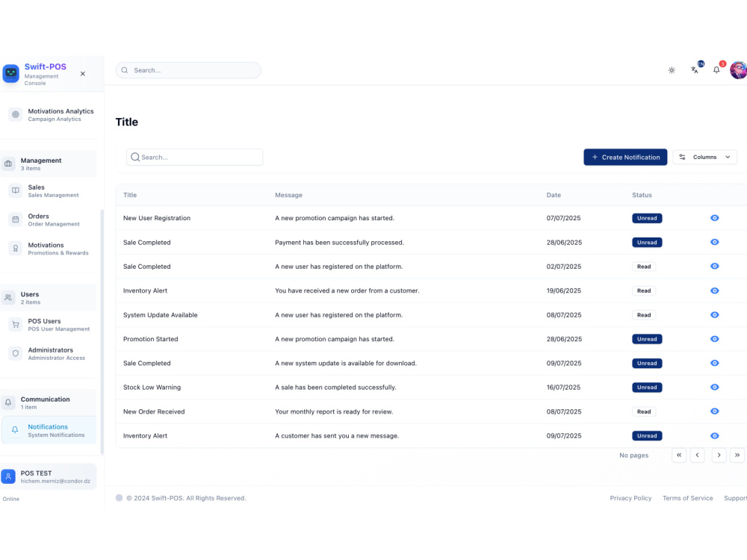The image size is (747, 560).
Task: Click Unread badge for New User Registration
Action: 647,218
